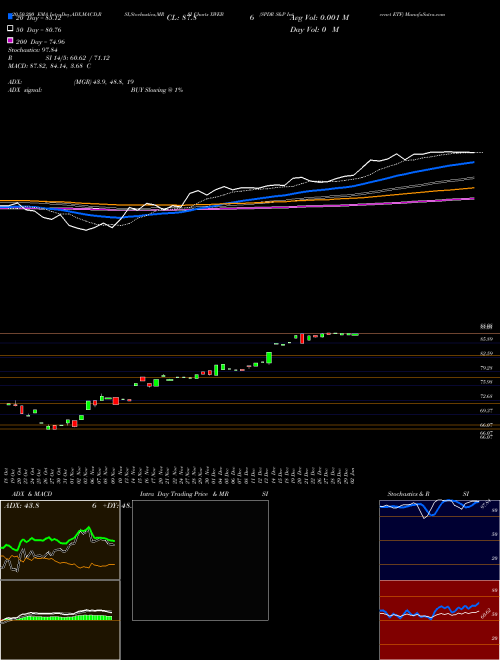
Task: Click the 85.89 price axis label
Action: tap(486, 339)
